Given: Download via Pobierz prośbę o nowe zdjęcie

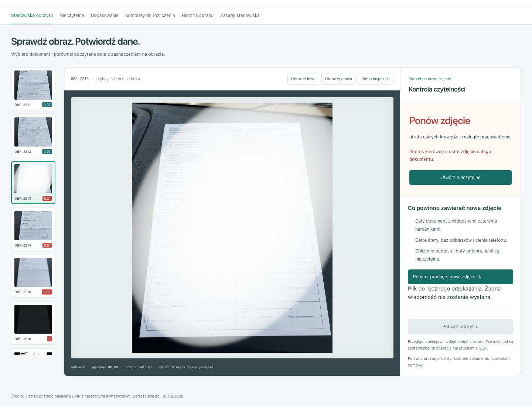Looking at the screenshot, I should 460,277.
